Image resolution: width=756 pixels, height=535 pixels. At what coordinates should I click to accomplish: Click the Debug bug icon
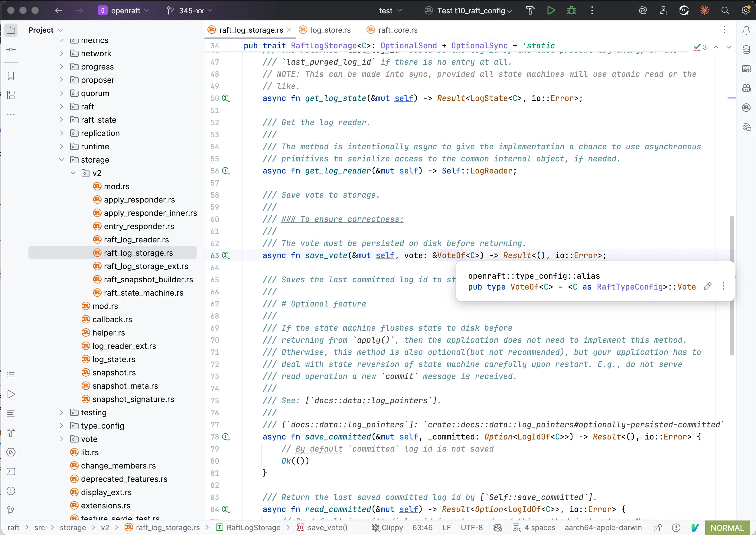(571, 11)
